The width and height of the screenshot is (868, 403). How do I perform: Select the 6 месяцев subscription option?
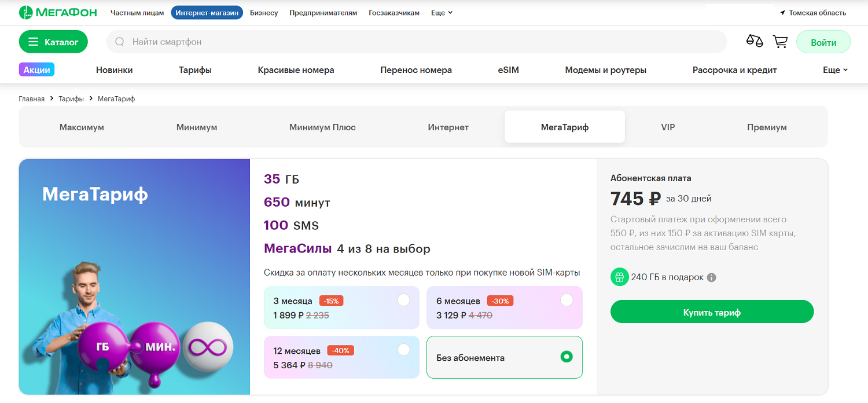point(505,307)
